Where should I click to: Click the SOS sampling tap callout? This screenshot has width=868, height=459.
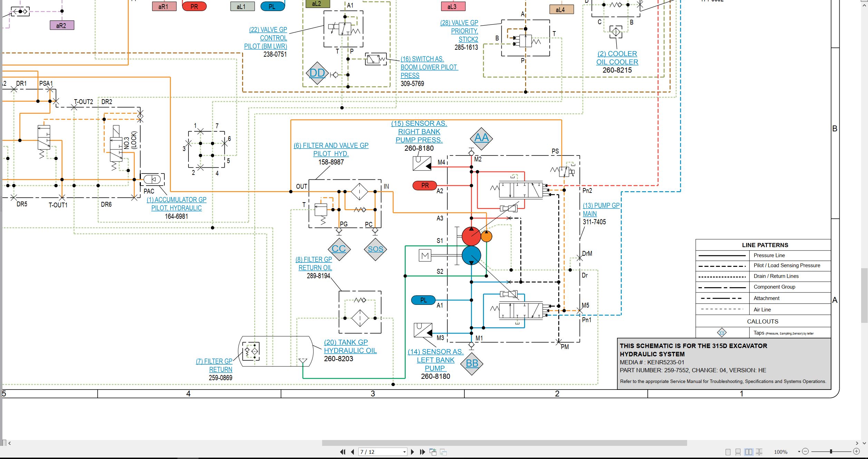(x=375, y=249)
